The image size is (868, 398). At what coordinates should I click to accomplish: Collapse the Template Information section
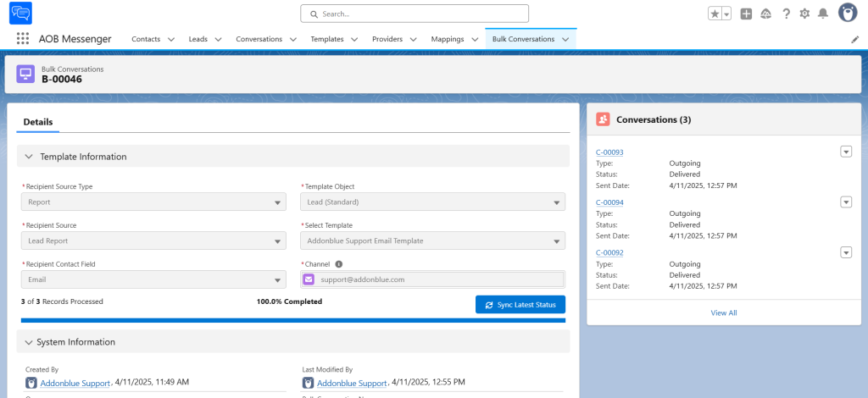click(x=29, y=157)
